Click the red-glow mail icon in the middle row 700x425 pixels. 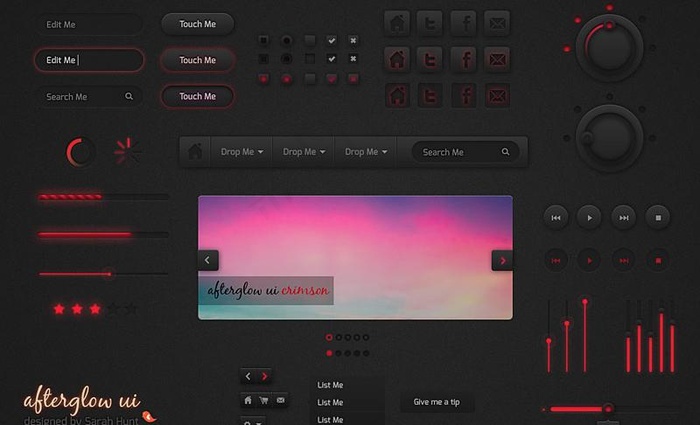[x=497, y=60]
